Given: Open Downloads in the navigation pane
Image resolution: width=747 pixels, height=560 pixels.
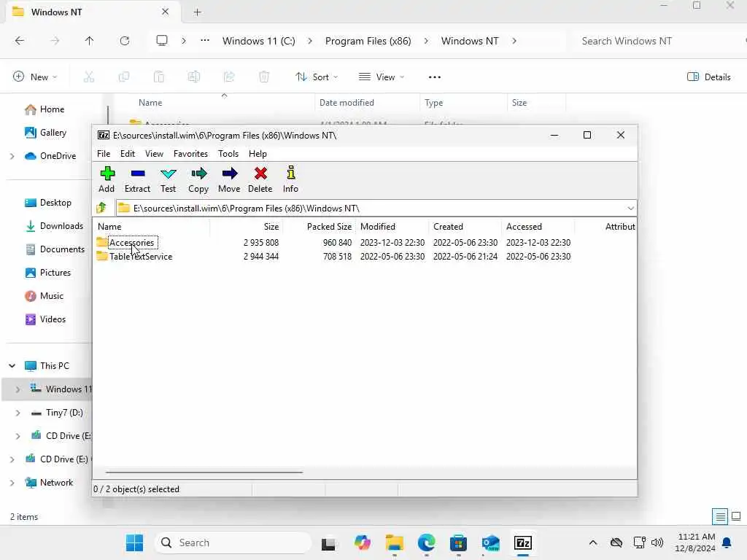Looking at the screenshot, I should (54, 226).
